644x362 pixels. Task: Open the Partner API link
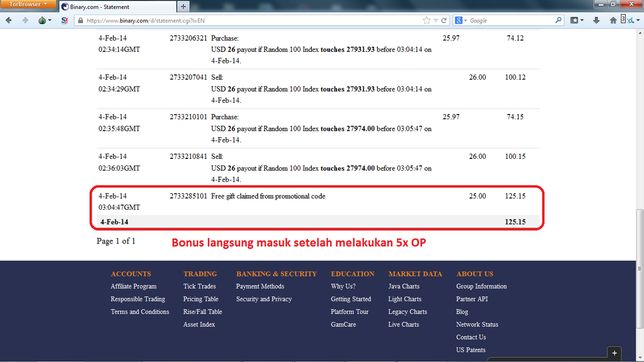pos(472,299)
